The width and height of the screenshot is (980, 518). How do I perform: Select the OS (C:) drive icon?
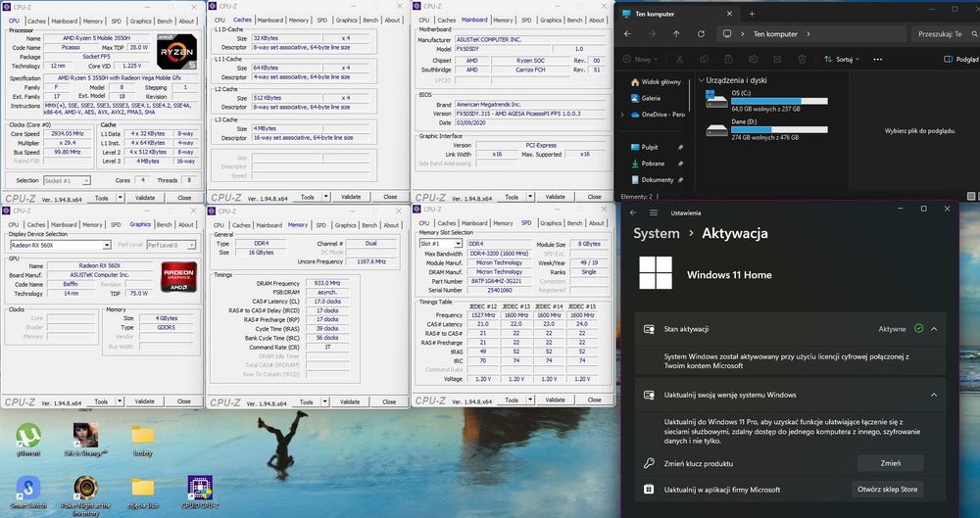tap(716, 99)
